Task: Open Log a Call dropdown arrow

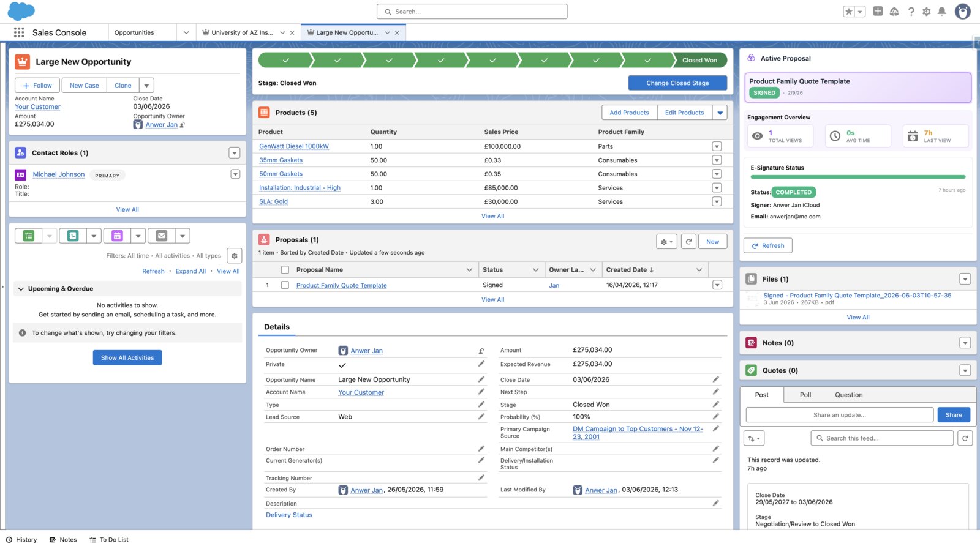Action: tap(94, 236)
